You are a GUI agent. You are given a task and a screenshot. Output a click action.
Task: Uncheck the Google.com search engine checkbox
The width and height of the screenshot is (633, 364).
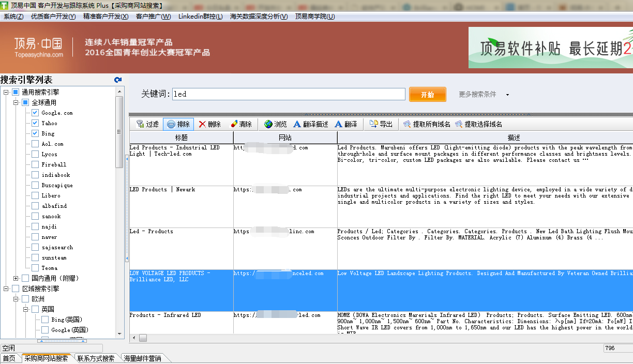[x=35, y=113]
